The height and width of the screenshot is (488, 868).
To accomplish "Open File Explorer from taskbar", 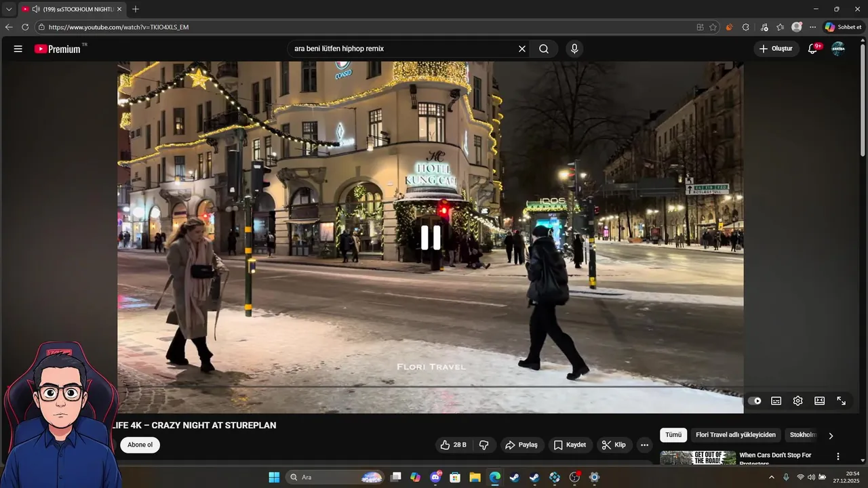I will pyautogui.click(x=475, y=477).
